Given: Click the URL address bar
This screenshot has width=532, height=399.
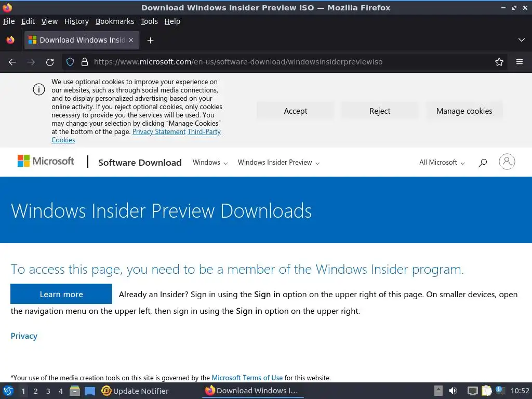Looking at the screenshot, I should tap(285, 62).
